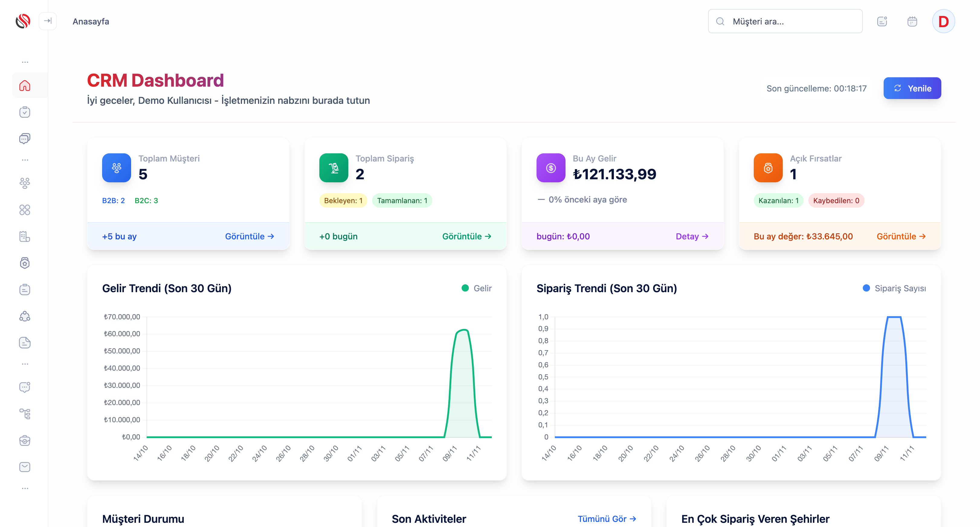The height and width of the screenshot is (527, 980).
Task: Click the org chart icon in sidebar
Action: coord(24,414)
